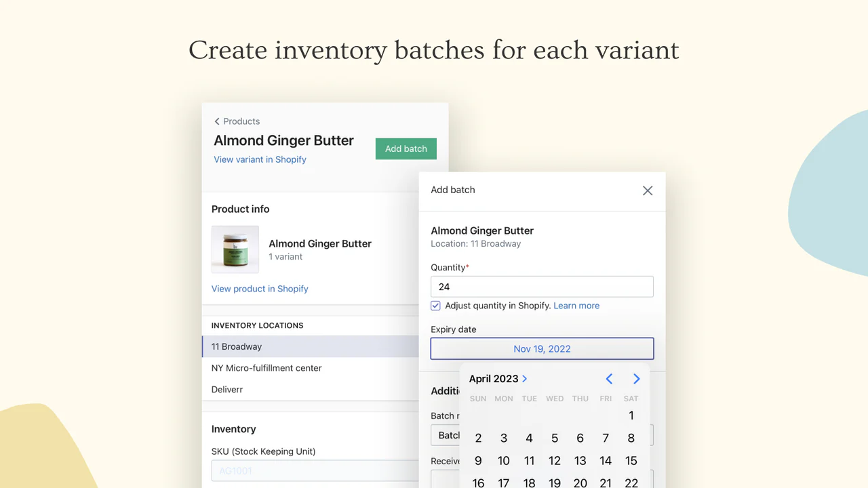Screen dimensions: 868x488
Task: Pick April 3 in the calendar
Action: pos(504,439)
